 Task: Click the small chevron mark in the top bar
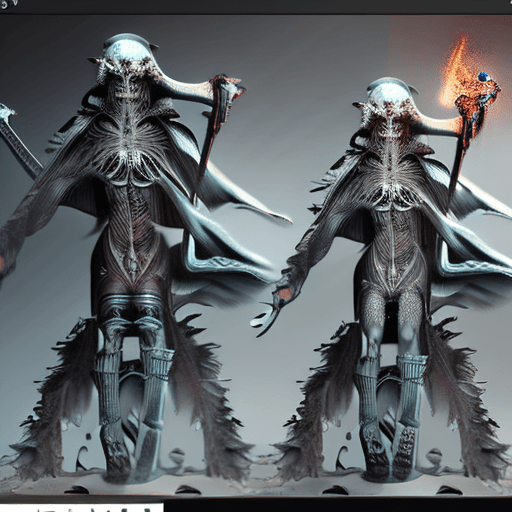tap(15, 3)
